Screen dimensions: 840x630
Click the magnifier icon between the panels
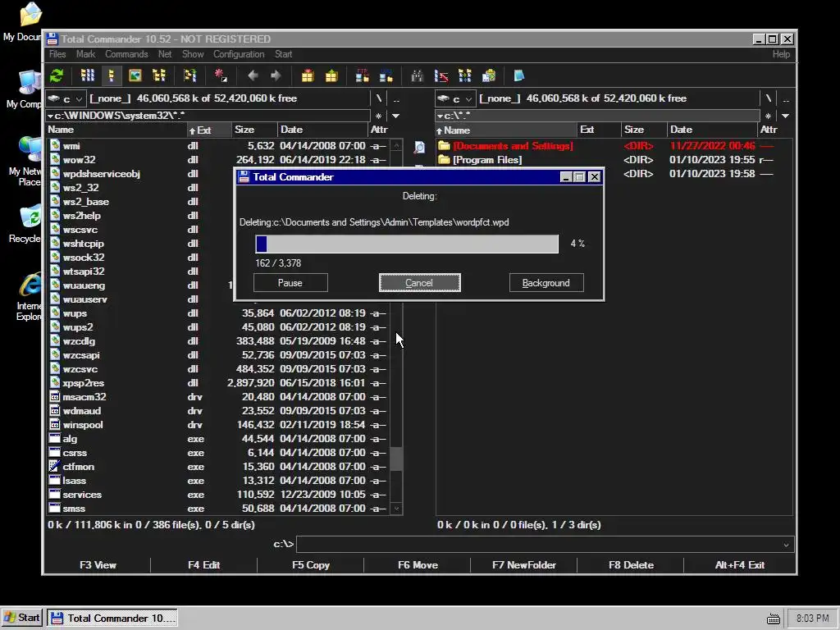(x=419, y=148)
